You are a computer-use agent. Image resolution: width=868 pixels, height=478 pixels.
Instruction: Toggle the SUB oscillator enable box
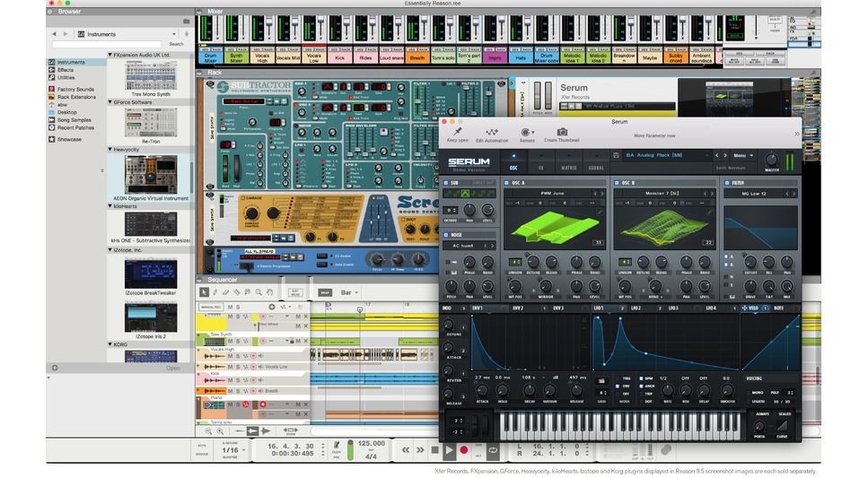[446, 183]
